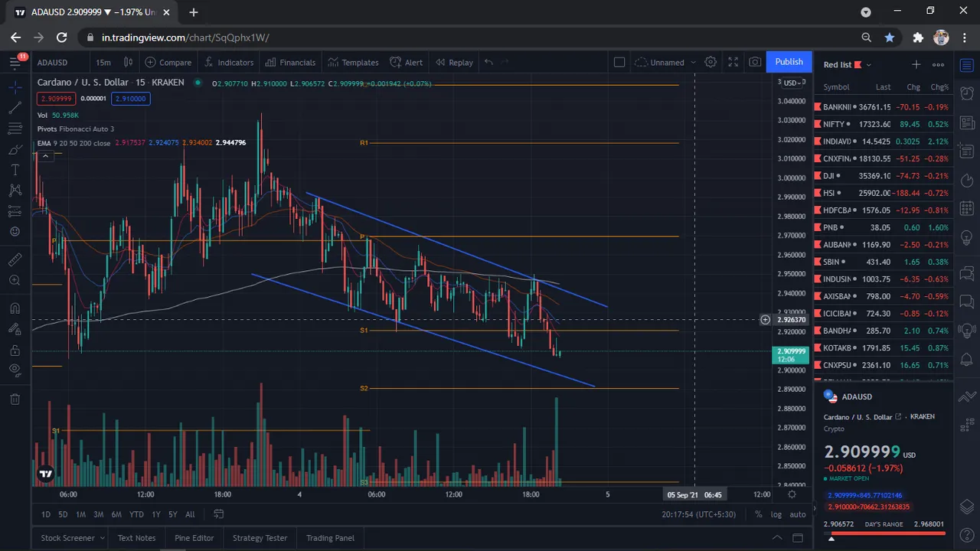Activate the zoom in tool
This screenshot has height=551, width=980.
(15, 281)
